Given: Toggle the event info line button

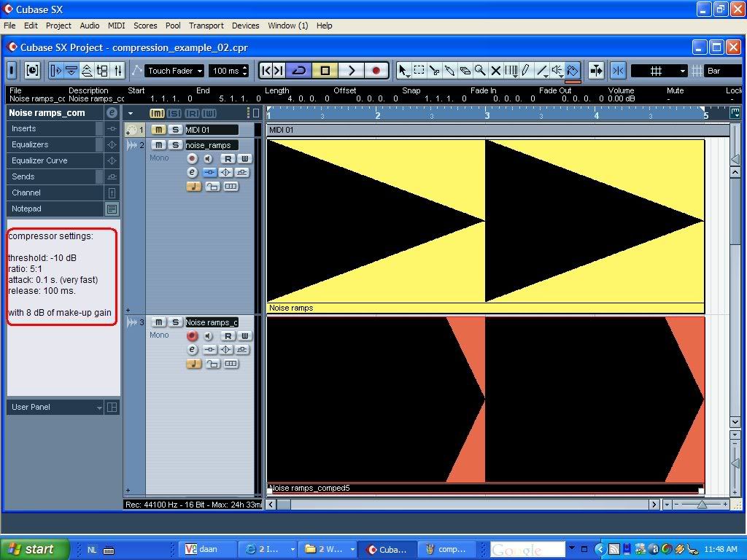Looking at the screenshot, I should click(x=71, y=71).
